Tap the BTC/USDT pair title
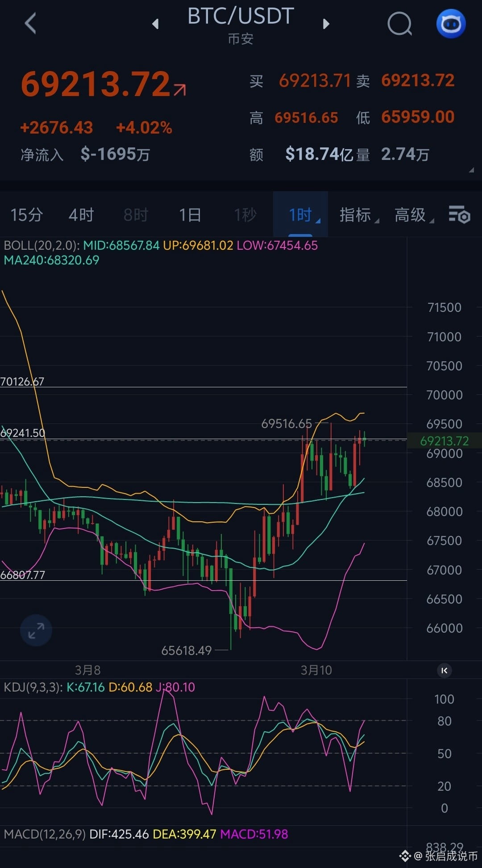Viewport: 482px width, 868px height. point(241,16)
